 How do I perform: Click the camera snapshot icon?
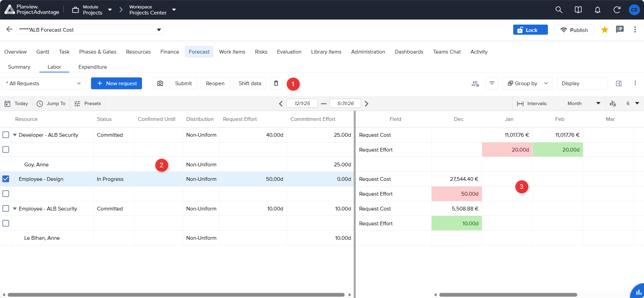(x=160, y=83)
